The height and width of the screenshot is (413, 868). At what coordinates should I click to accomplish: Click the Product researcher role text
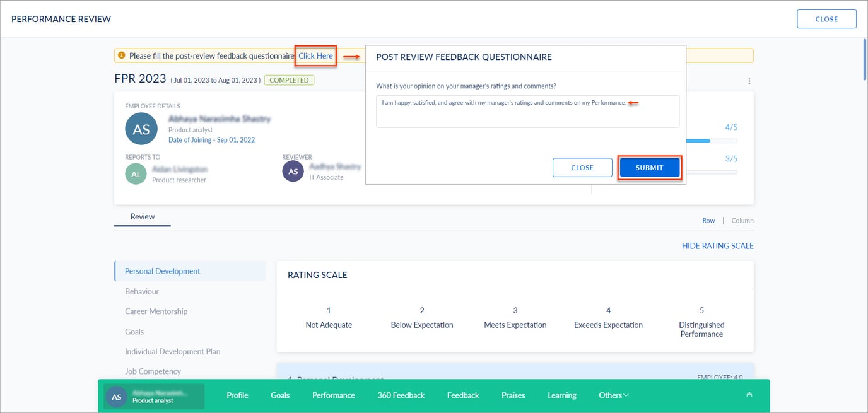pyautogui.click(x=179, y=180)
